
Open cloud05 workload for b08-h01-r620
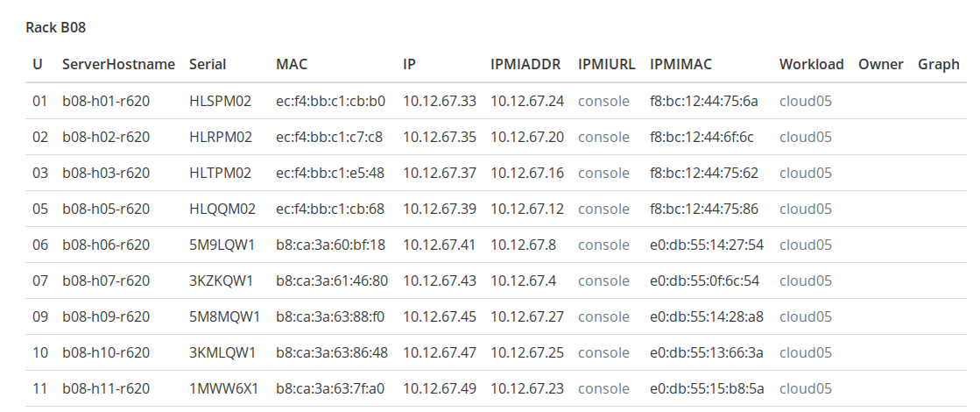pyautogui.click(x=805, y=101)
